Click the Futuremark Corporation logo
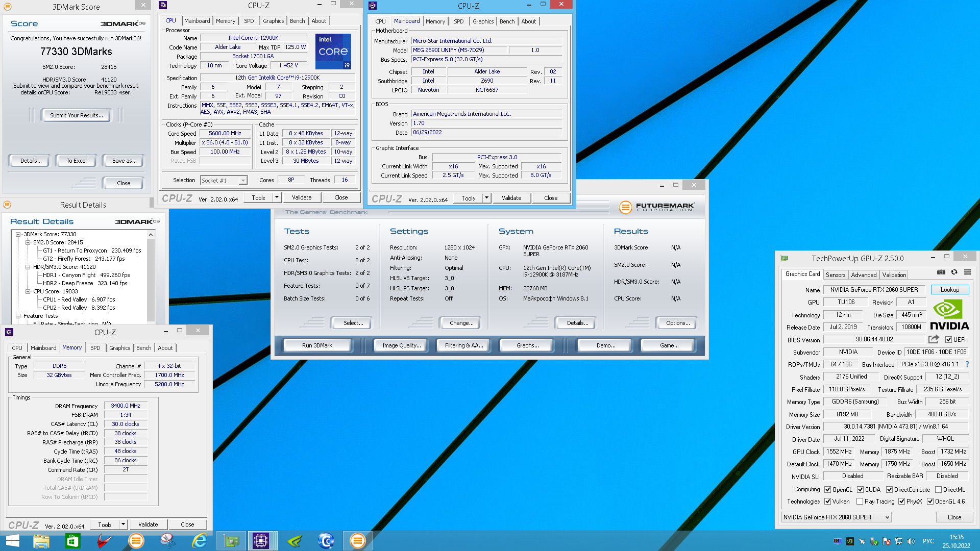The image size is (980, 551). click(x=656, y=207)
